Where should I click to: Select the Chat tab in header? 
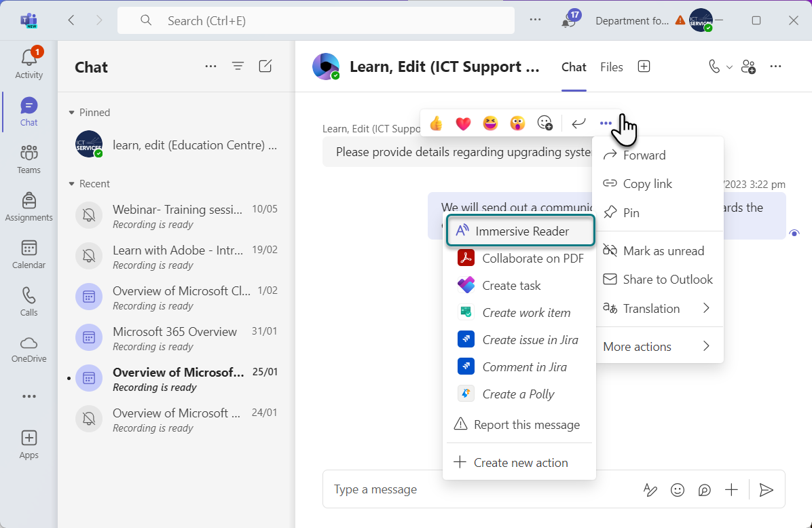[574, 67]
